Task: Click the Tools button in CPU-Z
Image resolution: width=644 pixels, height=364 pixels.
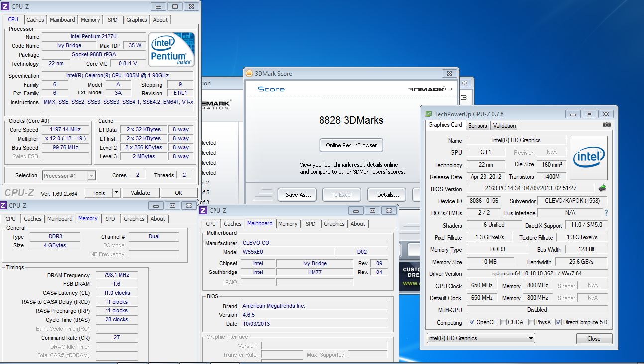Action: pyautogui.click(x=99, y=193)
